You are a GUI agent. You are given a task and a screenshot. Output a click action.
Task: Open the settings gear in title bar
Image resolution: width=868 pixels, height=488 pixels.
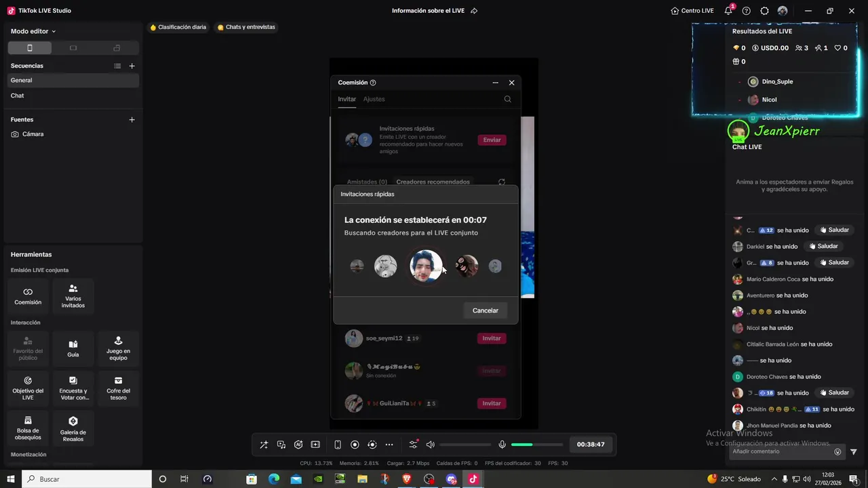765,11
